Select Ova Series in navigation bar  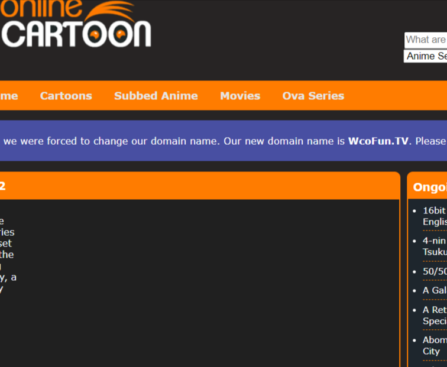[x=313, y=96]
